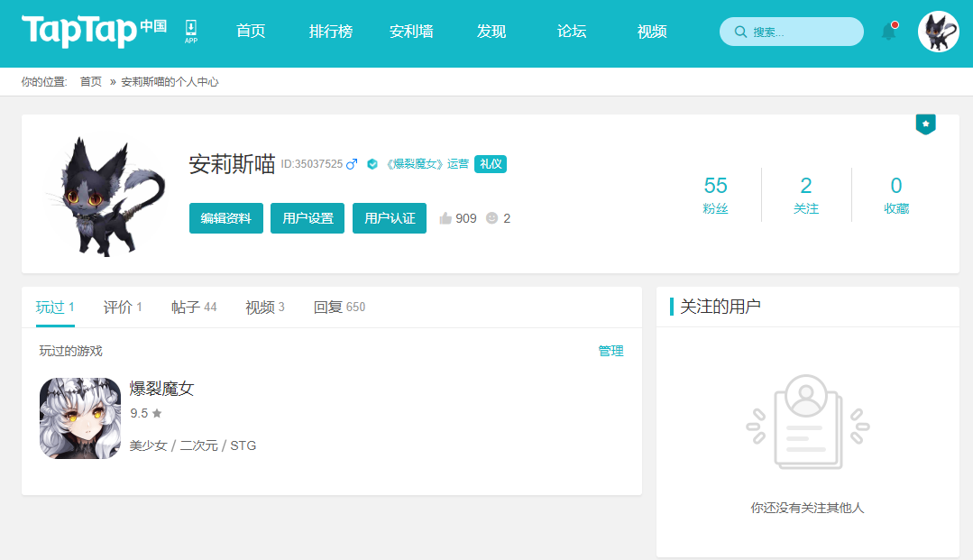Click the 编辑资料 button
973x560 pixels.
[225, 218]
